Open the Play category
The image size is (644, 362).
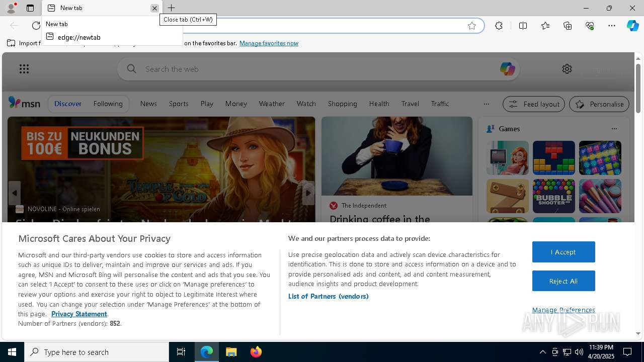click(207, 104)
